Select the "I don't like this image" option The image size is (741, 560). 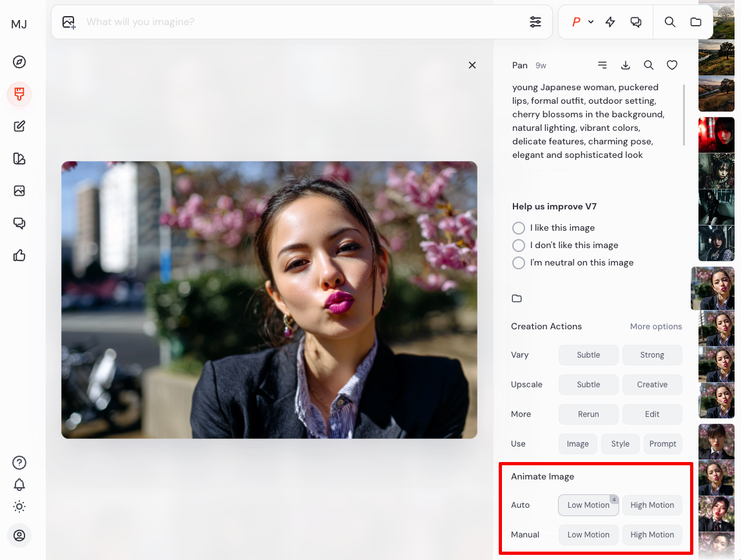pyautogui.click(x=519, y=246)
